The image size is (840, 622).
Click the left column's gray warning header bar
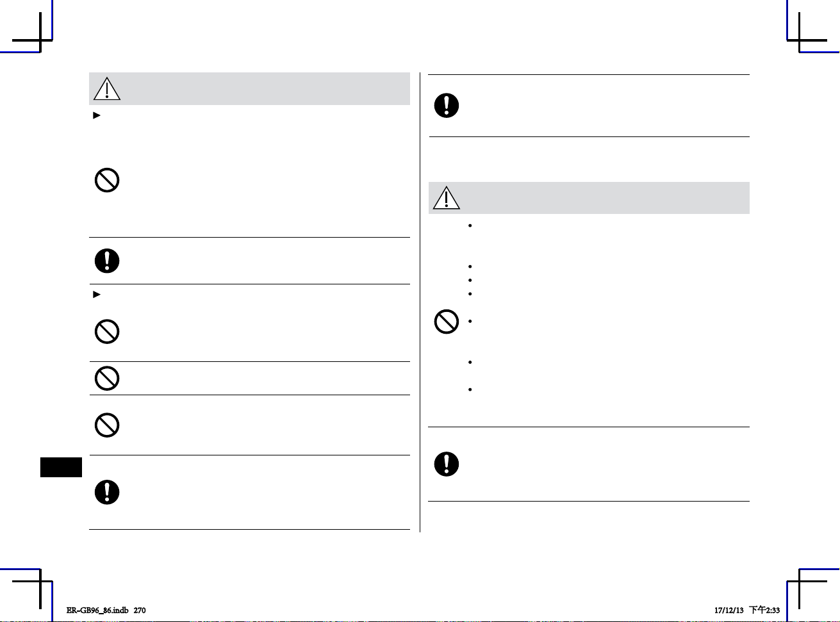click(249, 88)
